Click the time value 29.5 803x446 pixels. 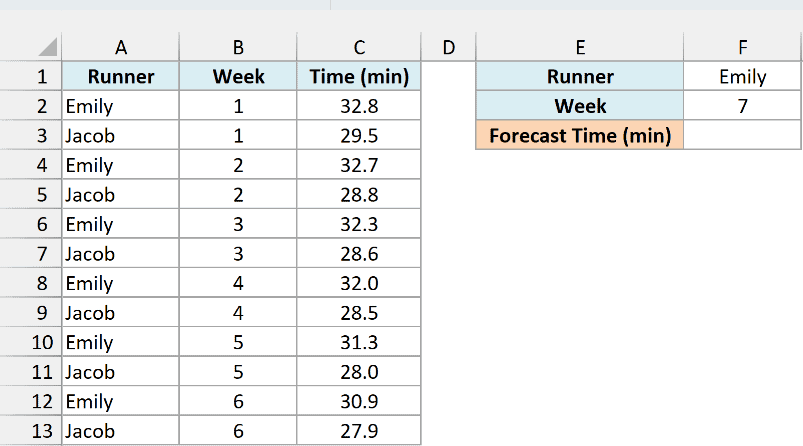(359, 135)
